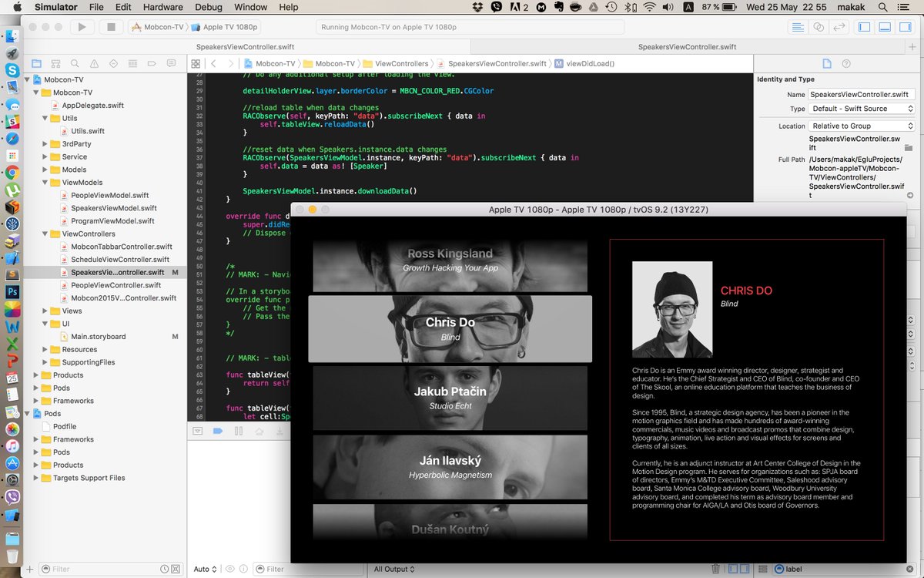Toggle the Debug area visibility
This screenshot has width=924, height=578.
[x=884, y=27]
